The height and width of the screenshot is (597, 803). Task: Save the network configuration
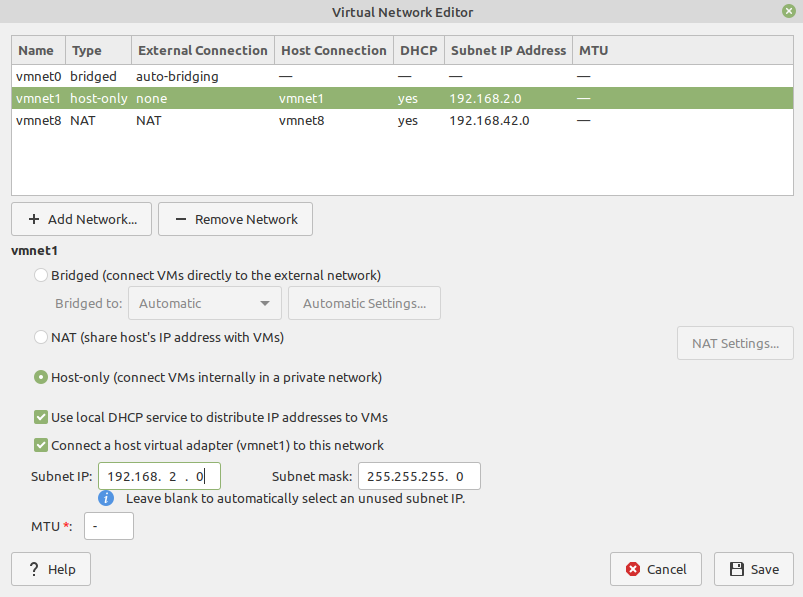[x=754, y=569]
